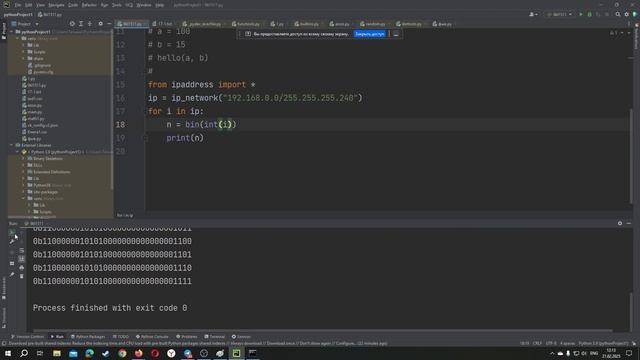
Task: Open the user account dropdown
Action: (x=533, y=14)
